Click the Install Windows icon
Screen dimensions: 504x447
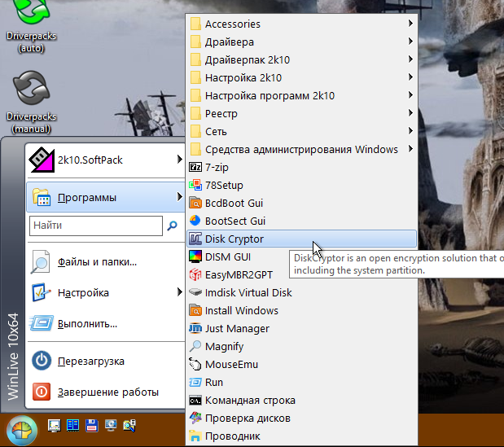[x=195, y=310]
